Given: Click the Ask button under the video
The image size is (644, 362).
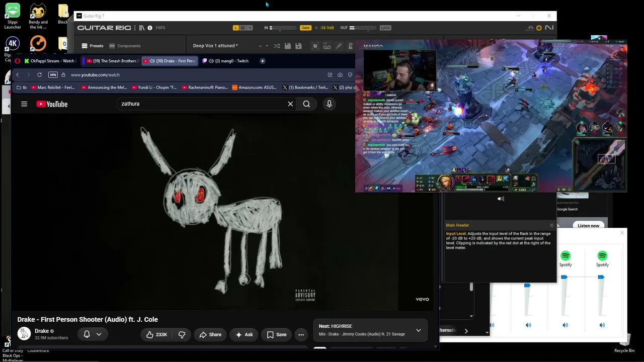Looking at the screenshot, I should (x=244, y=335).
